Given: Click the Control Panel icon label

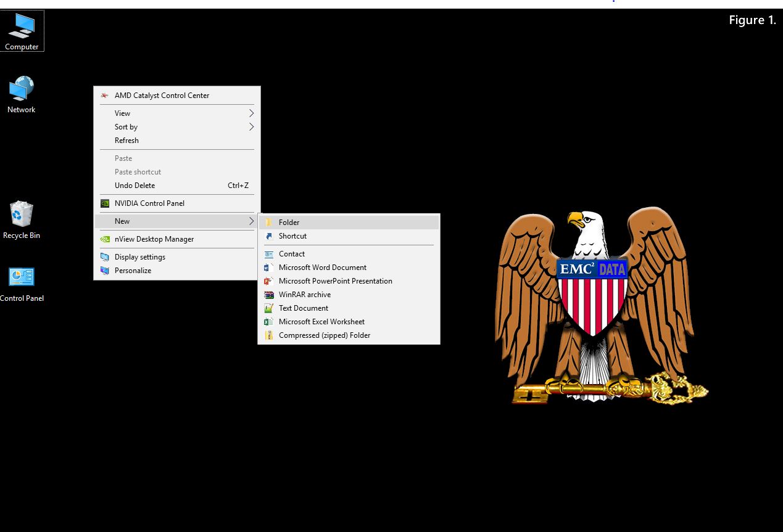Looking at the screenshot, I should (22, 298).
